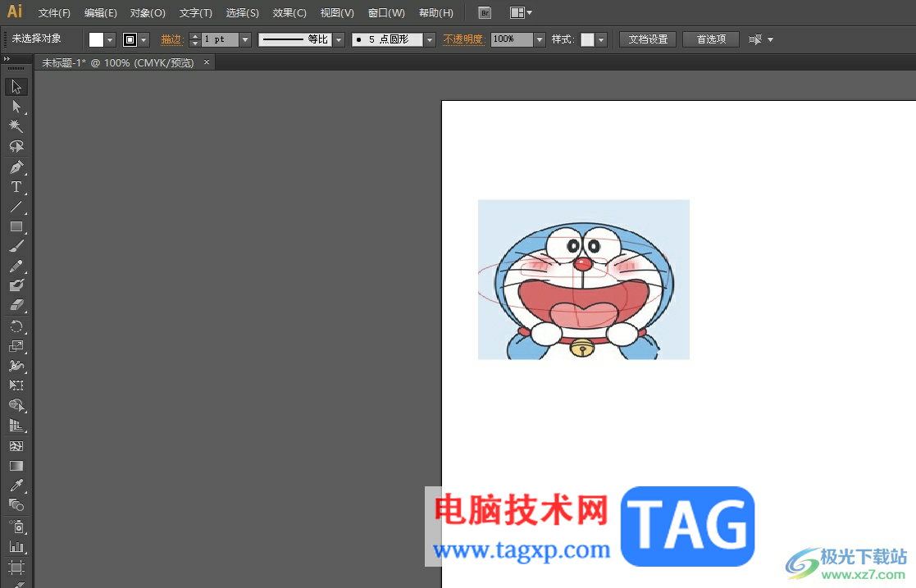Choose the Rectangle tool
916x588 pixels.
click(x=16, y=227)
